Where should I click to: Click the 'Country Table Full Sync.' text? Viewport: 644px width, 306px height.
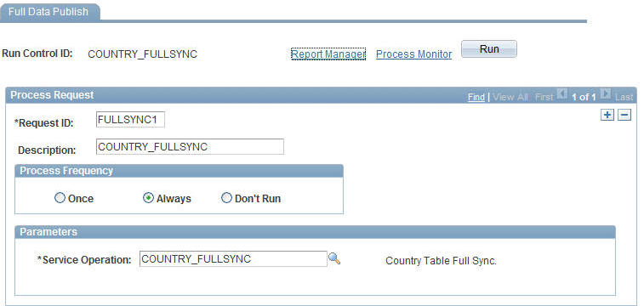coord(442,261)
